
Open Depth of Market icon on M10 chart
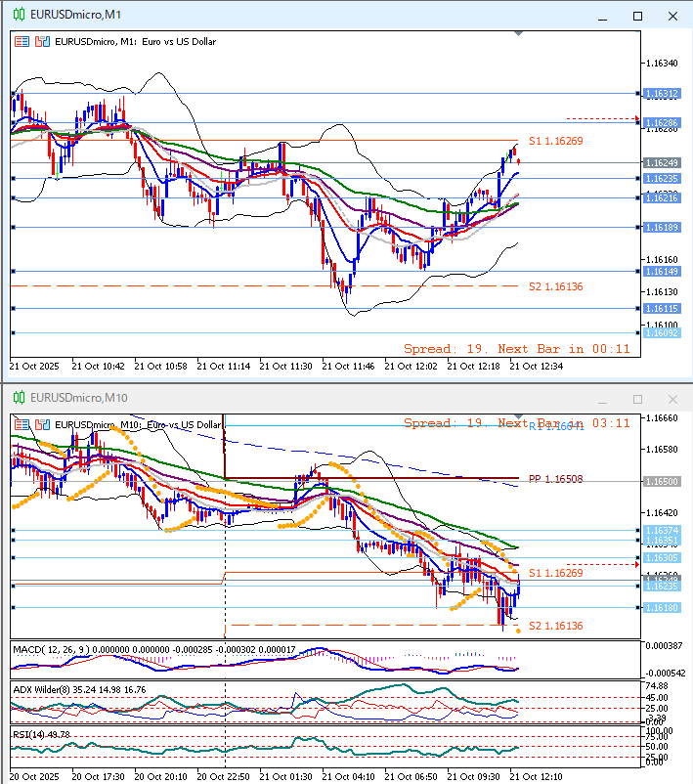41,424
